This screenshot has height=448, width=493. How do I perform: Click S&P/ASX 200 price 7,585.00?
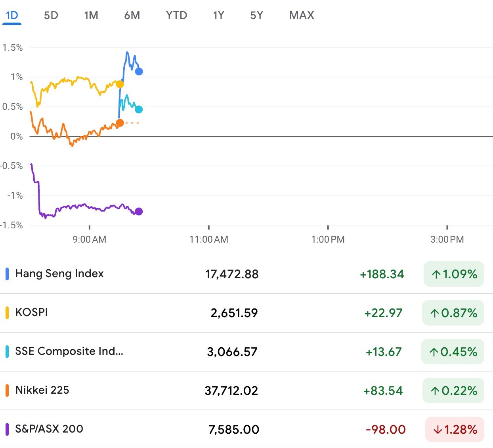234,429
